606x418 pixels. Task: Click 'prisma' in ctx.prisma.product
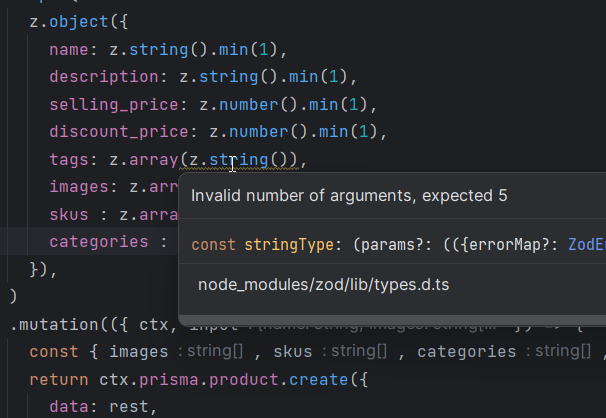[x=169, y=380]
